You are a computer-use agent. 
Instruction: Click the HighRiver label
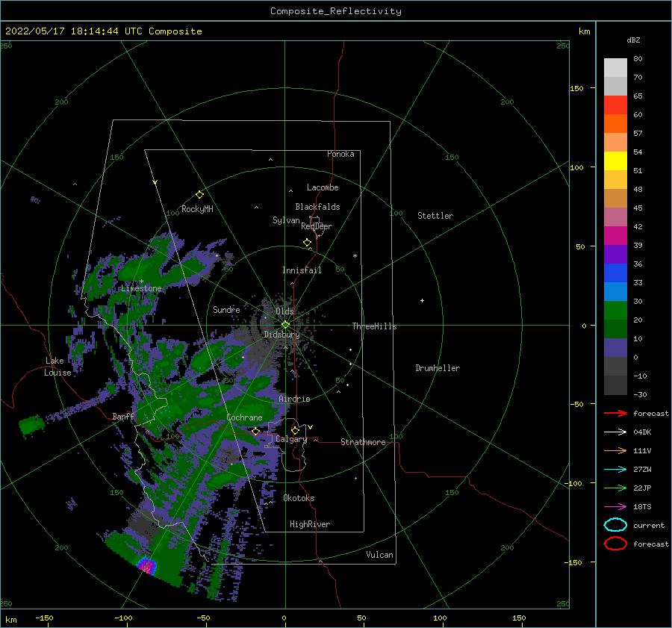(x=310, y=524)
